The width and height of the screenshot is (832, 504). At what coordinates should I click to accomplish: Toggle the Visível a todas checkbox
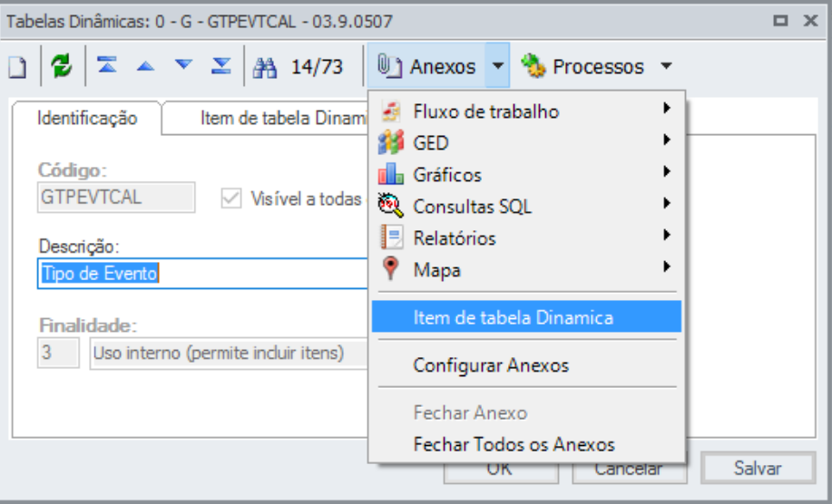[x=231, y=199]
